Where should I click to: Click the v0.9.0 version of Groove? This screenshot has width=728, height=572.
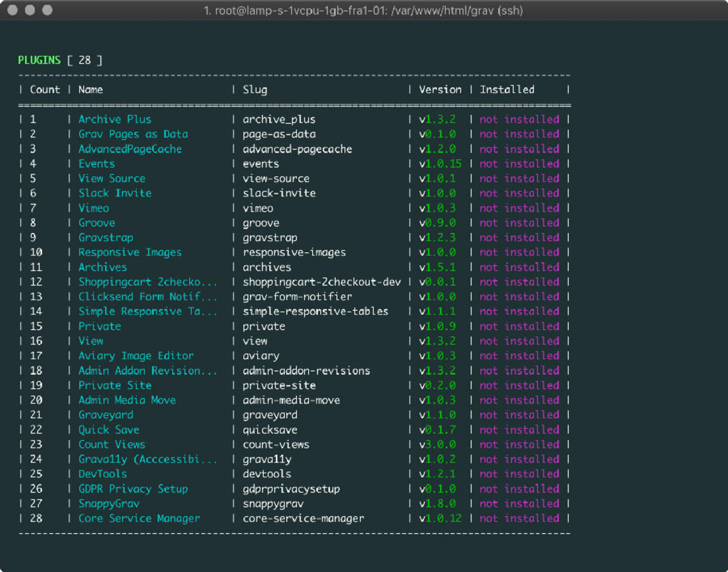point(437,223)
